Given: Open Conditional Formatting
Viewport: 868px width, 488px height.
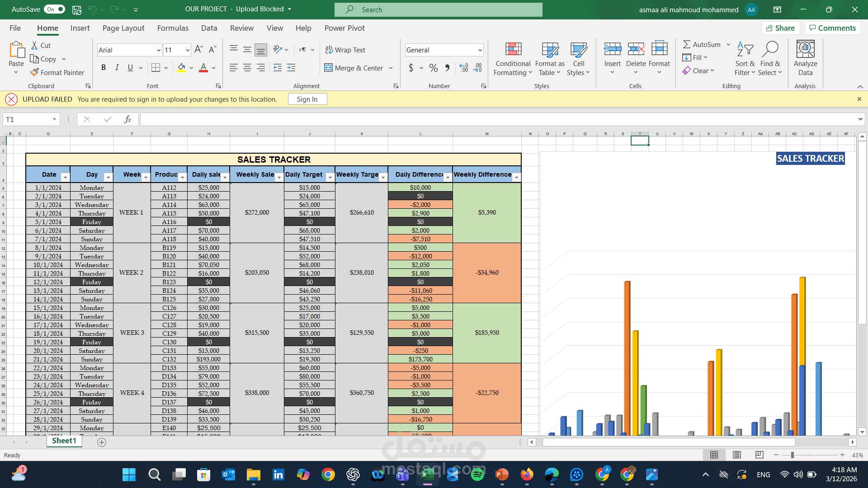Looking at the screenshot, I should click(513, 59).
